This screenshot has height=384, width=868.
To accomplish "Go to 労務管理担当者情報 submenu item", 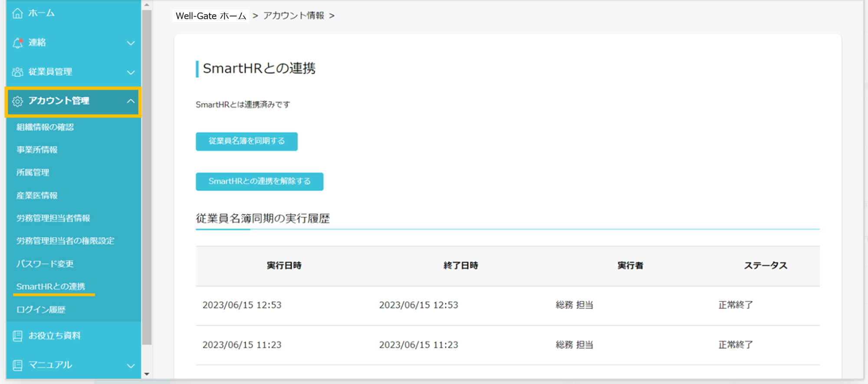I will [53, 218].
